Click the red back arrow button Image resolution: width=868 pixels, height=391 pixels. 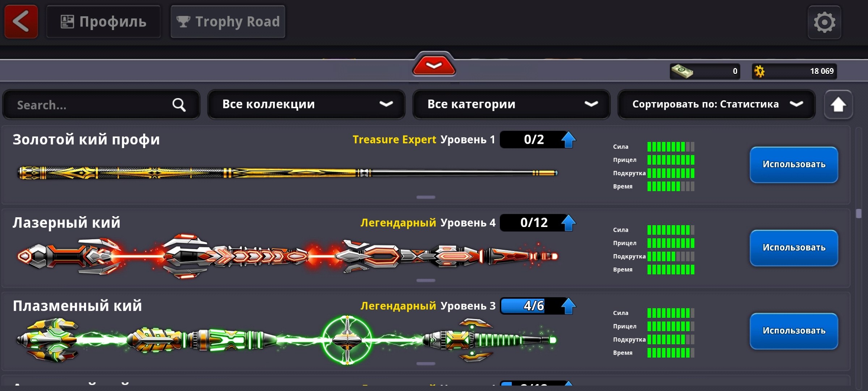(21, 22)
